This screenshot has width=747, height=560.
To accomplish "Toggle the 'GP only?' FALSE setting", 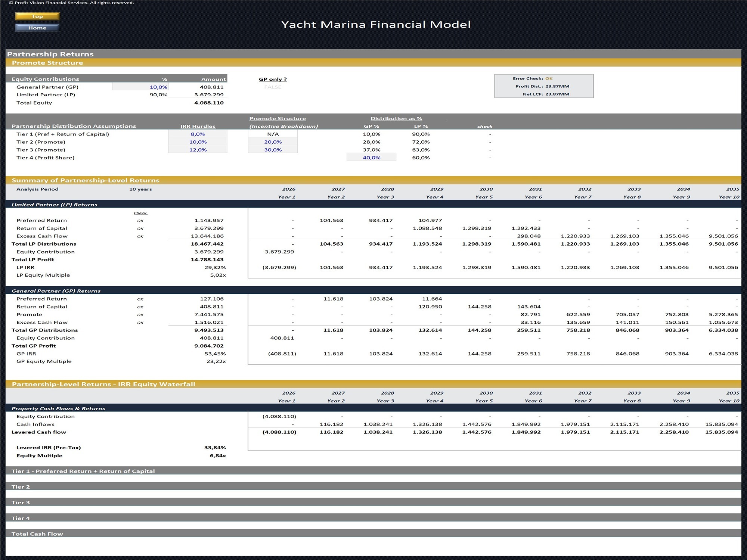I will tap(272, 87).
